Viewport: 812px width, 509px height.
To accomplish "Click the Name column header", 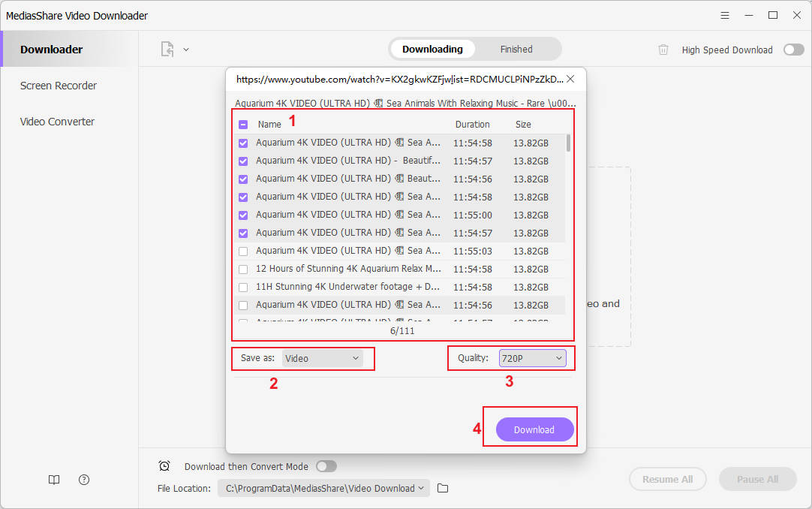I will tap(269, 125).
